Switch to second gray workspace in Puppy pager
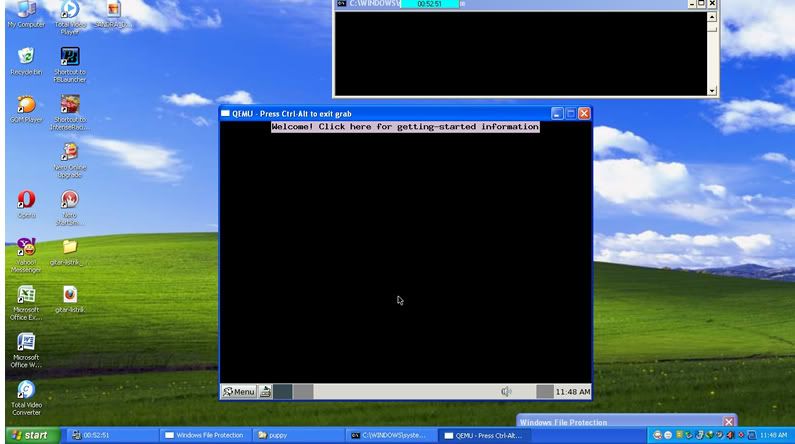Viewport: 795px width, 444px height. pos(303,391)
